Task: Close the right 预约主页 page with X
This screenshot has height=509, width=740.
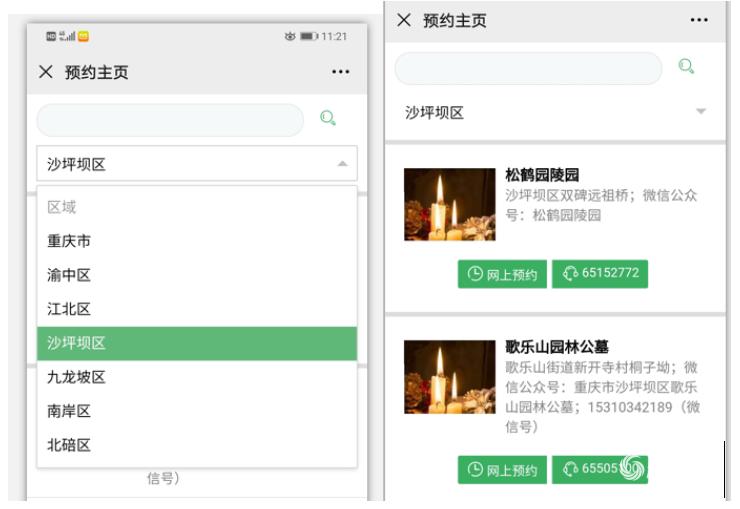Action: [404, 20]
